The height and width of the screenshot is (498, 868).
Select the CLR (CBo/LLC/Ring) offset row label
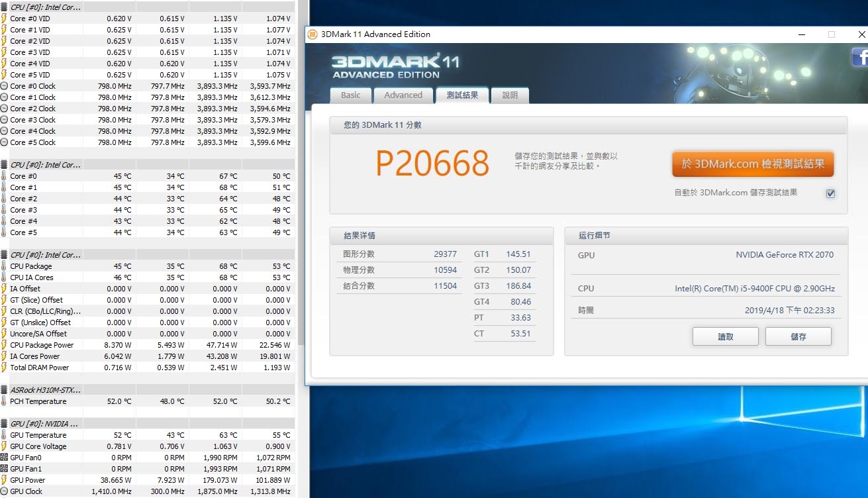pyautogui.click(x=45, y=311)
